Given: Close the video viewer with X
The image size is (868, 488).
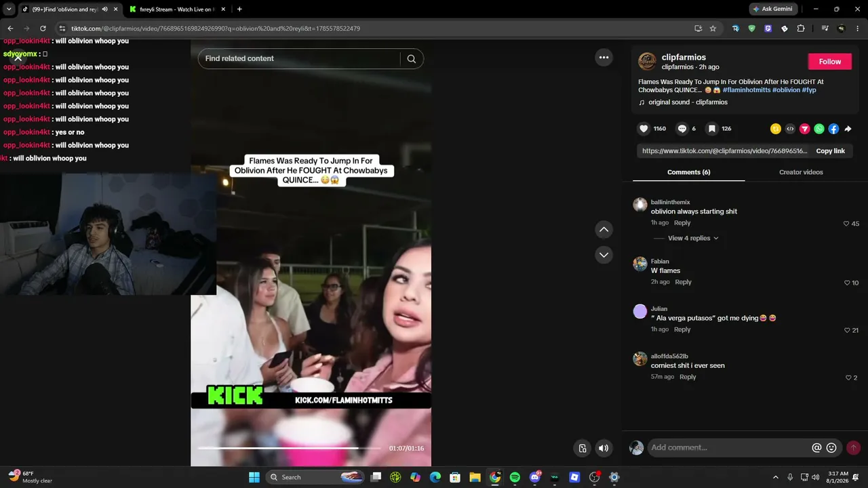Looking at the screenshot, I should click(18, 58).
